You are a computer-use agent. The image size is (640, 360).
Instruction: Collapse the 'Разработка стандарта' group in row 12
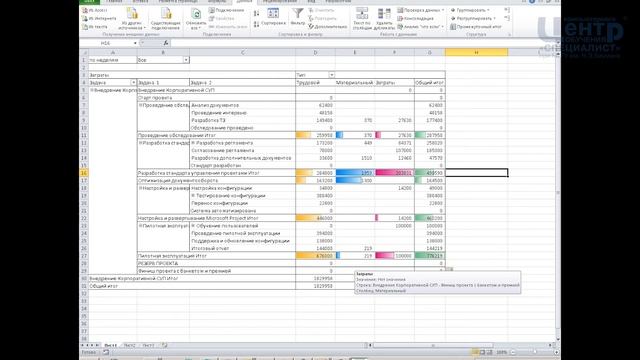[140, 143]
